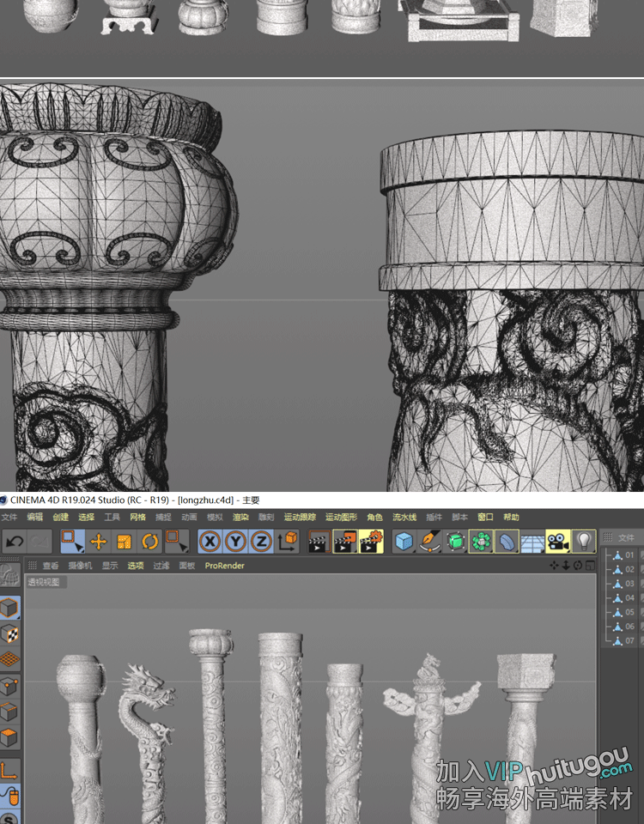Open viewport 选项 dropdown menu

click(x=136, y=566)
